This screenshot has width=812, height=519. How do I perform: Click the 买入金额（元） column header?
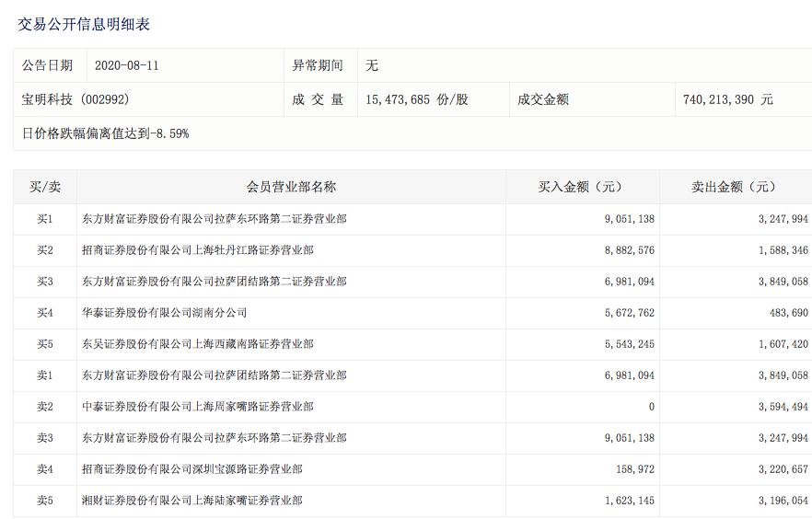[x=583, y=187]
